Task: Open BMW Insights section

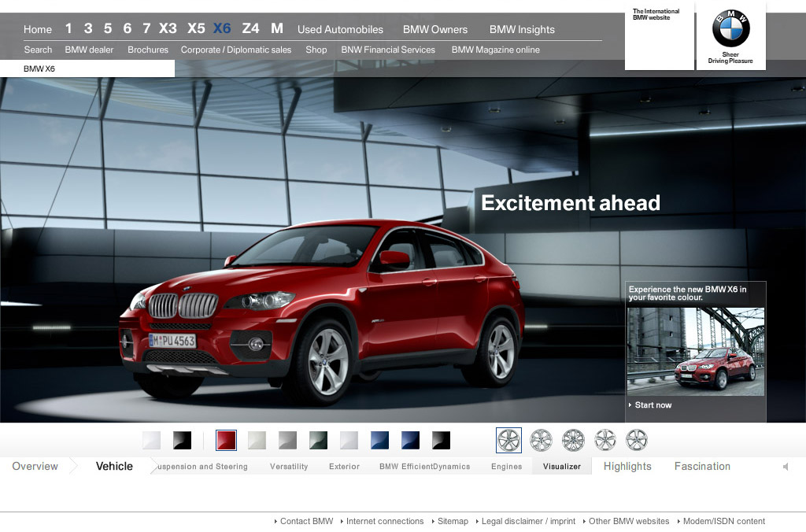Action: (523, 30)
